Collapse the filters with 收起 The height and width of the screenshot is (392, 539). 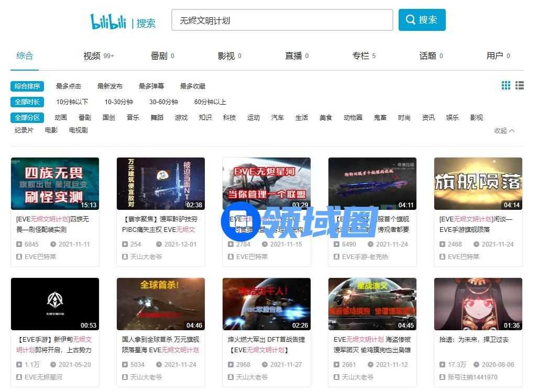pyautogui.click(x=504, y=131)
